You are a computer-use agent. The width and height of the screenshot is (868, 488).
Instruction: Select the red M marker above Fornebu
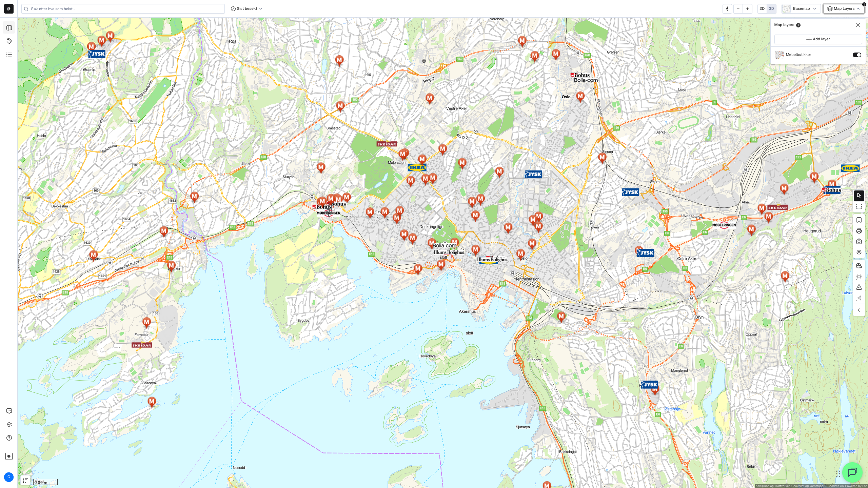coord(146,322)
